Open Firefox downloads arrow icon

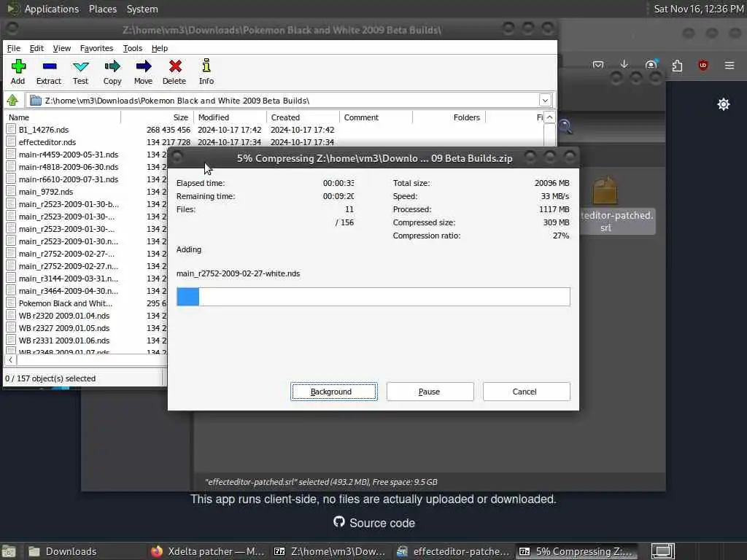click(624, 64)
